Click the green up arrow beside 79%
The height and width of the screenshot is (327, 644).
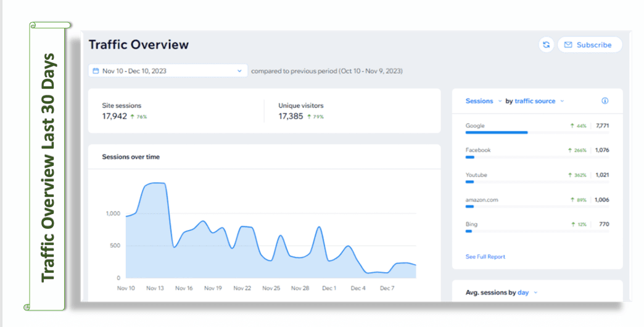click(x=309, y=117)
